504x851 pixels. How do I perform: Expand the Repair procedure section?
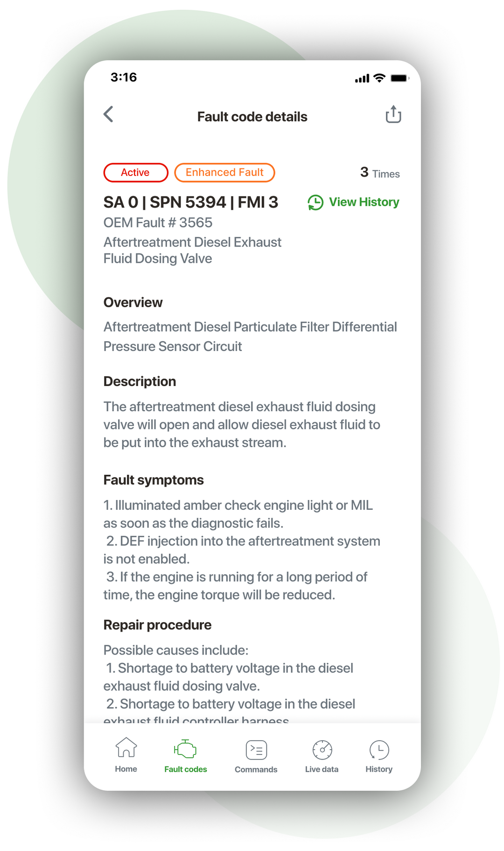coord(157,625)
